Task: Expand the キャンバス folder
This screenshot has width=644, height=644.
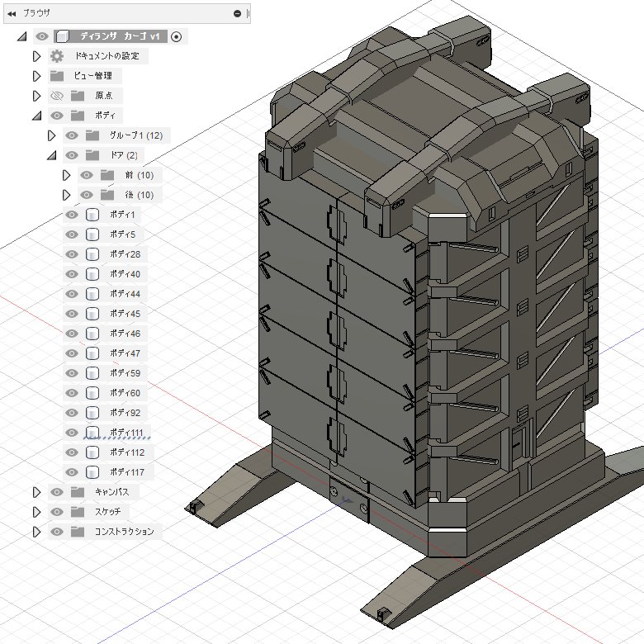Action: click(36, 492)
